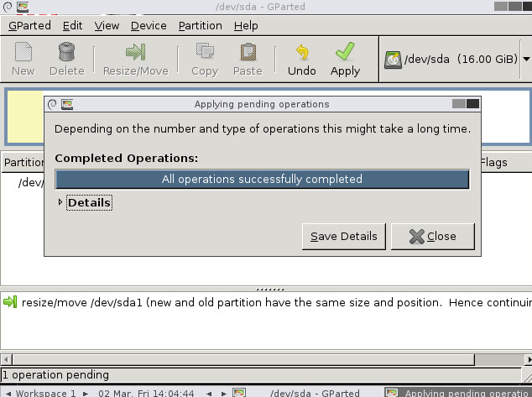The width and height of the screenshot is (532, 397).
Task: Click the pane divider grip handle
Action: click(270, 290)
